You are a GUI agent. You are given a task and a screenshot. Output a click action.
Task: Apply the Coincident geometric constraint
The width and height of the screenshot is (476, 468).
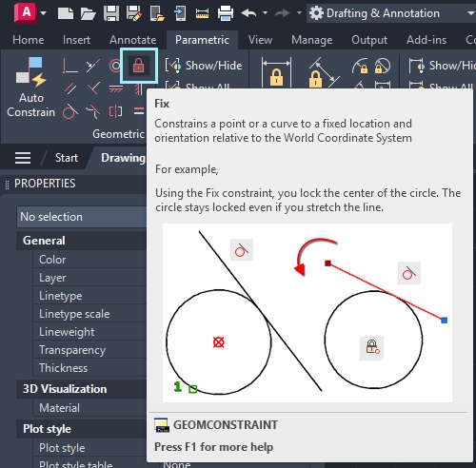coord(69,66)
